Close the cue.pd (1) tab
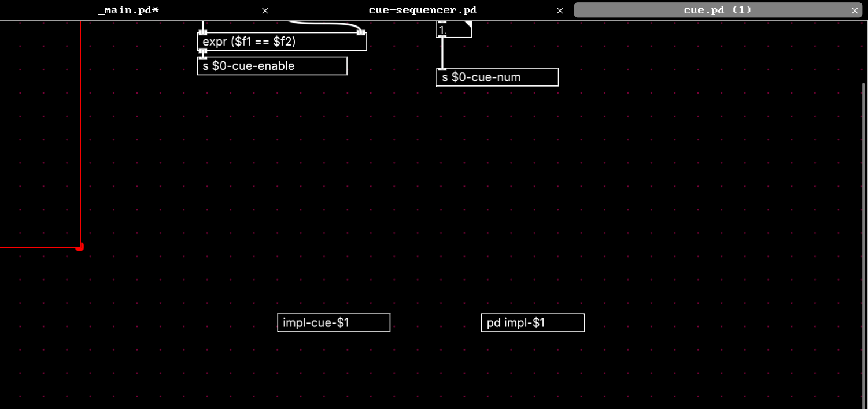The width and height of the screenshot is (868, 409). tap(855, 10)
